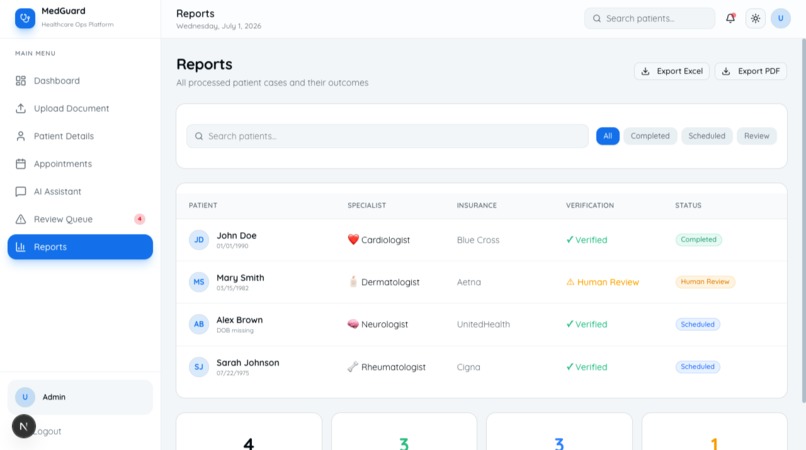This screenshot has width=806, height=450.
Task: Focus the reports Search patients field
Action: 388,136
